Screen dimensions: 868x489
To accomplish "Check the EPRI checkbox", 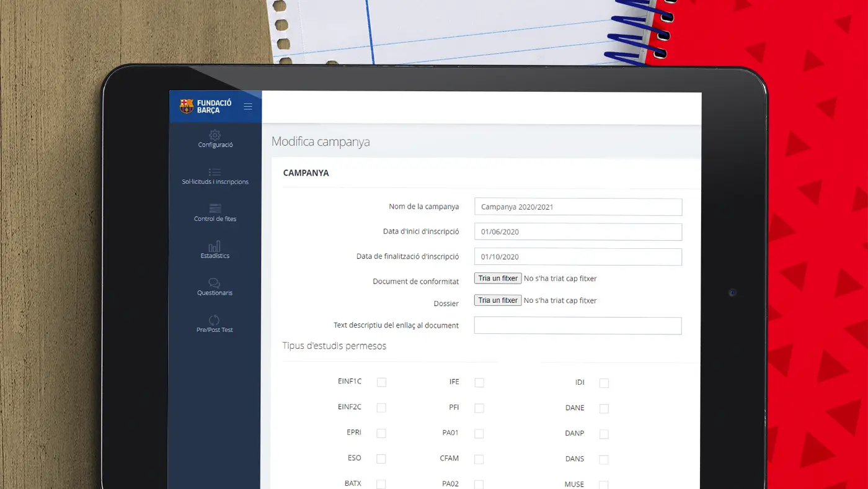I will click(381, 433).
